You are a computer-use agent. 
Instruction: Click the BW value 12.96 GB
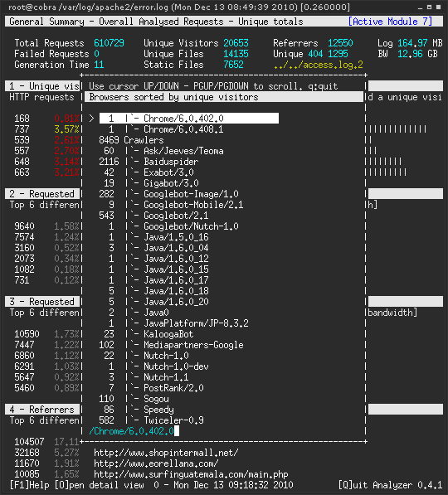(417, 54)
